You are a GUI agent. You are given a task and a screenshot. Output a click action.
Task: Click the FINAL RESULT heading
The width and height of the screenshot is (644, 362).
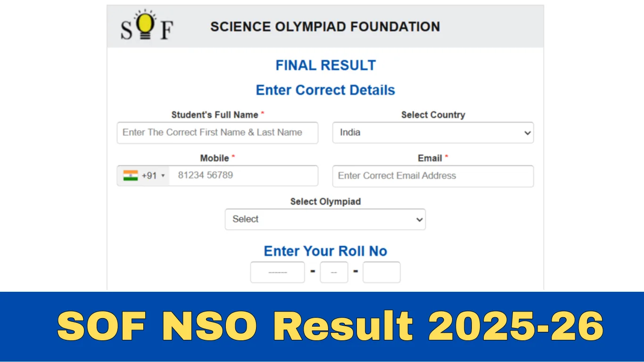pyautogui.click(x=325, y=65)
